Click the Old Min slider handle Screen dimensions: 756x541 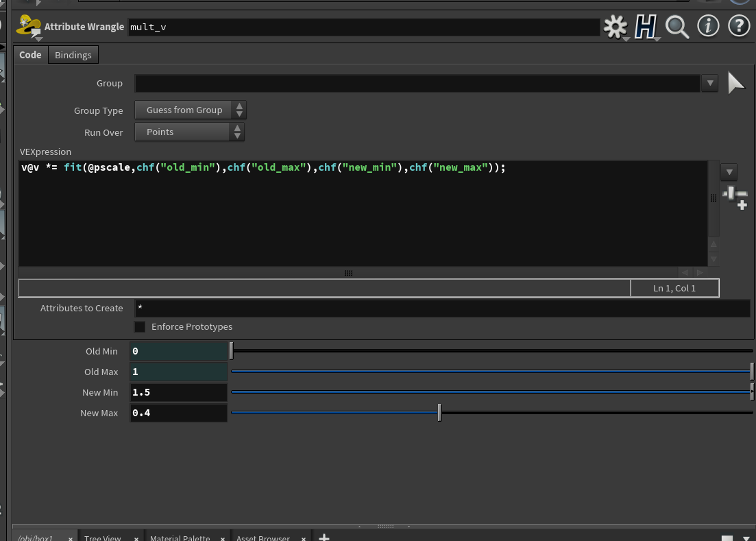(232, 351)
